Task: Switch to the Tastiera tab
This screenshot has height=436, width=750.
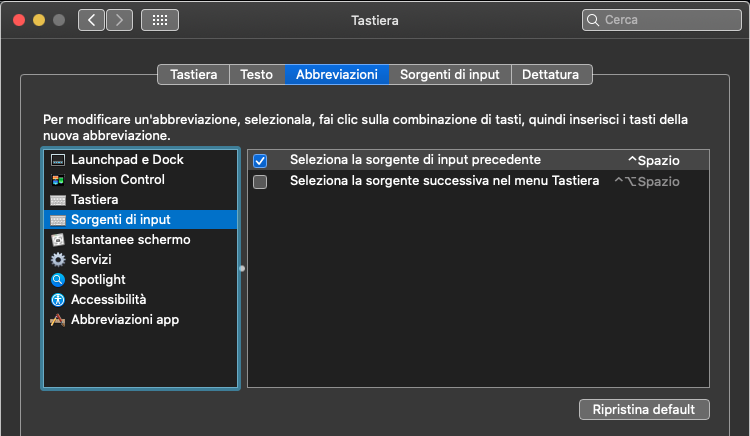Action: click(194, 75)
